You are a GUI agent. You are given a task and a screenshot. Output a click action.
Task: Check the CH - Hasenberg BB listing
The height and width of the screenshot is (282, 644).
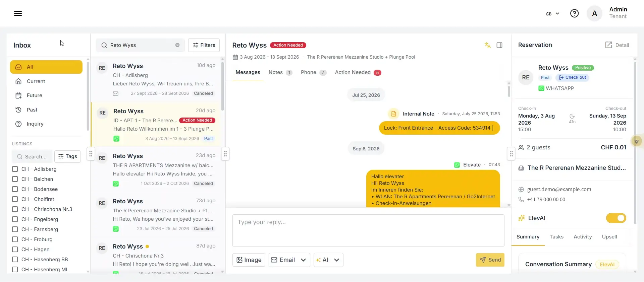pyautogui.click(x=15, y=260)
